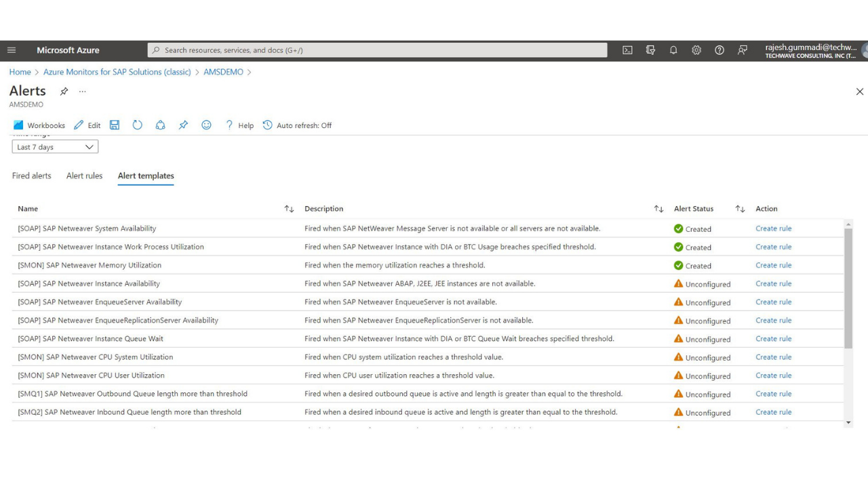Open the rajesh.gummadi account menu
The image size is (868, 488).
(x=810, y=51)
